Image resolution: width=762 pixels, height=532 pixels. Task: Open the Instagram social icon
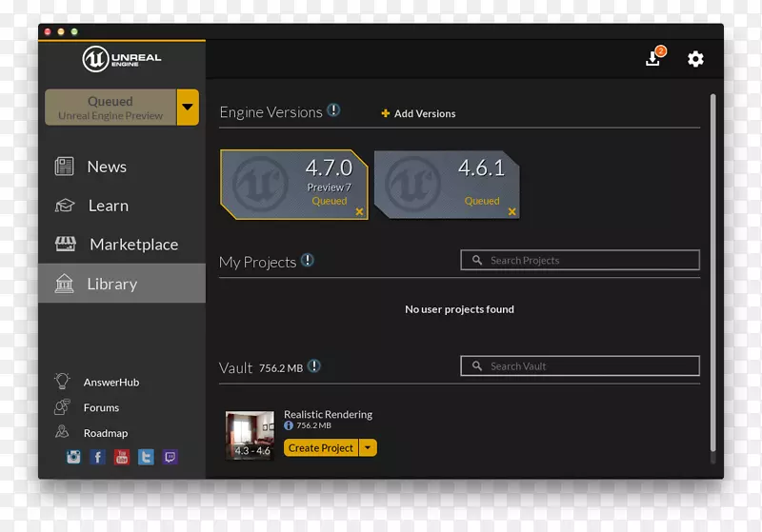pyautogui.click(x=73, y=457)
